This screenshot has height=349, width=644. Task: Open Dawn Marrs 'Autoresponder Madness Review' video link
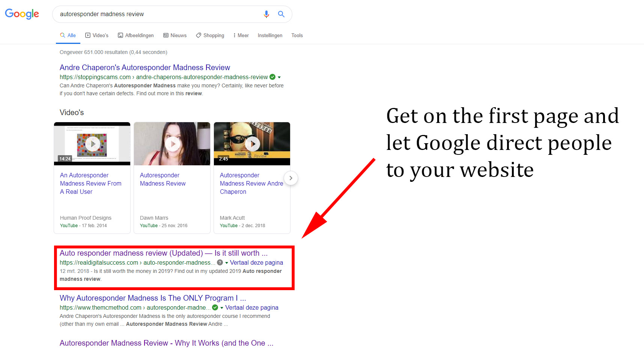coord(163,179)
